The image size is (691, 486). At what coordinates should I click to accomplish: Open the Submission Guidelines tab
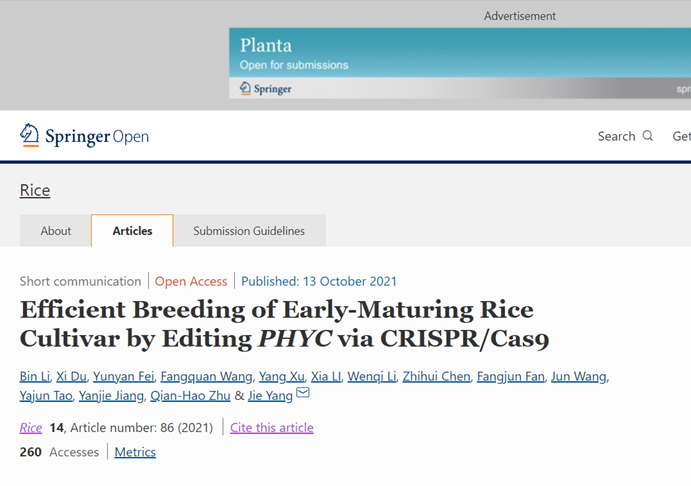coord(249,230)
